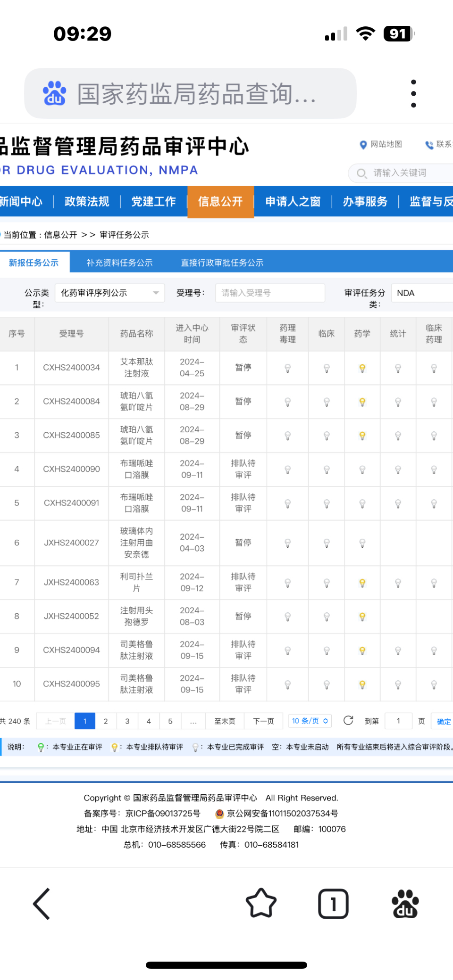The height and width of the screenshot is (980, 453).
Task: Click drug name 注射用头孢德罗
Action: pyautogui.click(x=136, y=616)
